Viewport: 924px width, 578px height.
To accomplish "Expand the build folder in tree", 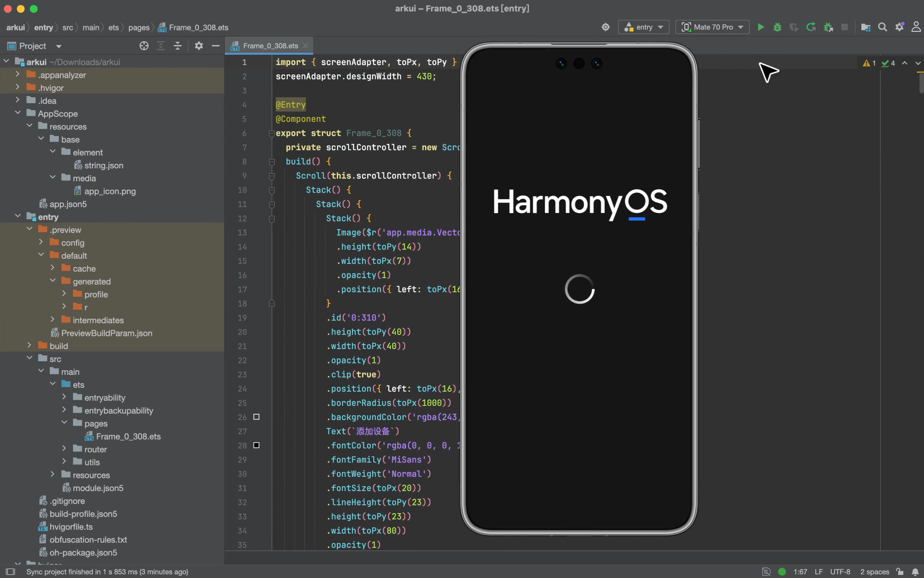I will tap(29, 345).
